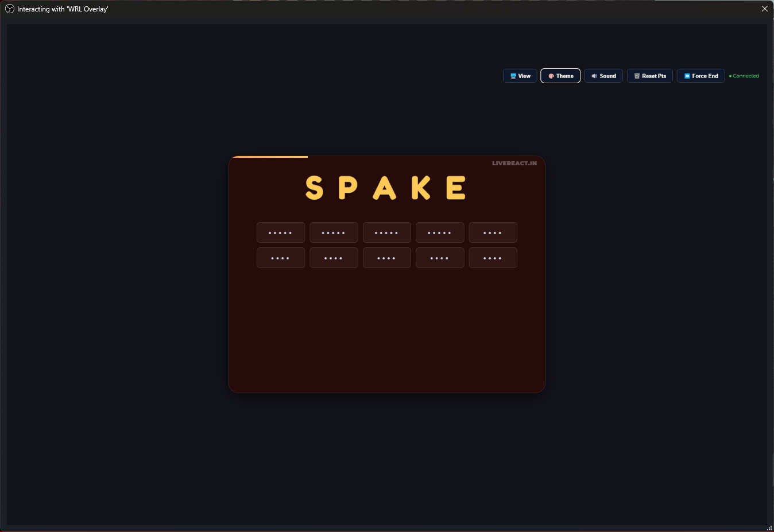Viewport: 774px width, 532px height.
Task: Select the third hidden word slot, top row
Action: 386,232
